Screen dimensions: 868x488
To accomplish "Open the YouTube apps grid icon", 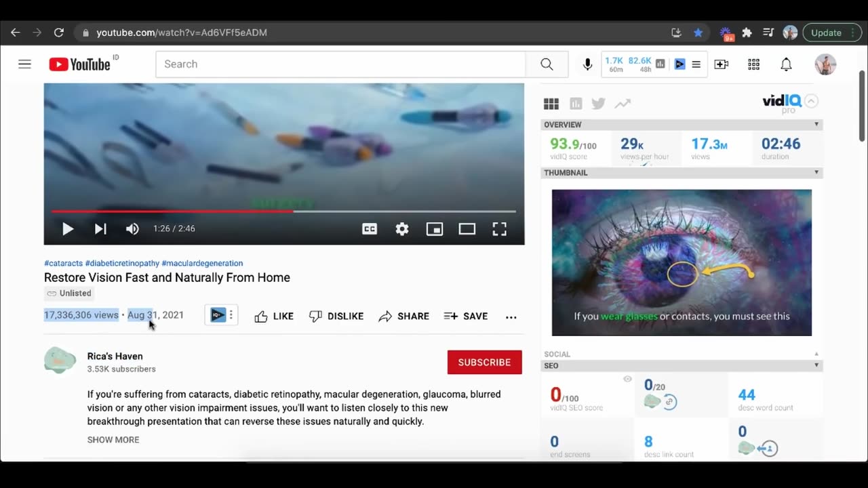I will [753, 64].
